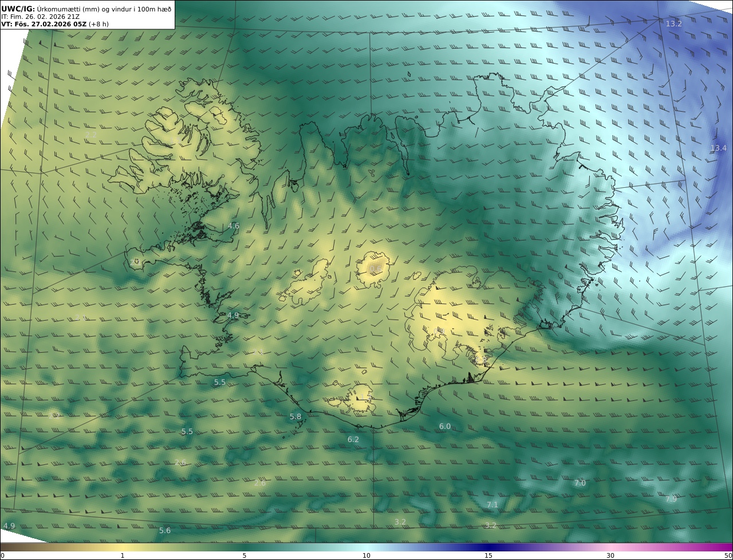Click the yellow segment of the color scale

tap(123, 547)
